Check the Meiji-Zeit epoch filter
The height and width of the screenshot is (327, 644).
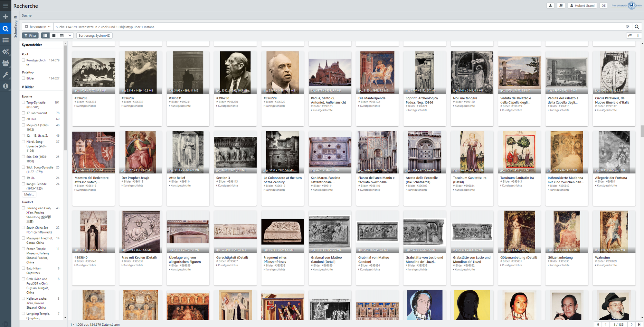point(24,125)
